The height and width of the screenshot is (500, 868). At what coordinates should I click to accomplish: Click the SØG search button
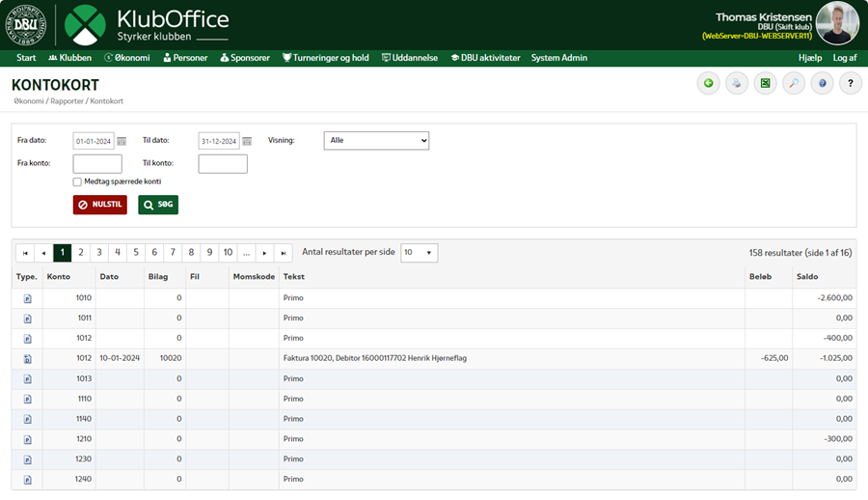tap(158, 205)
